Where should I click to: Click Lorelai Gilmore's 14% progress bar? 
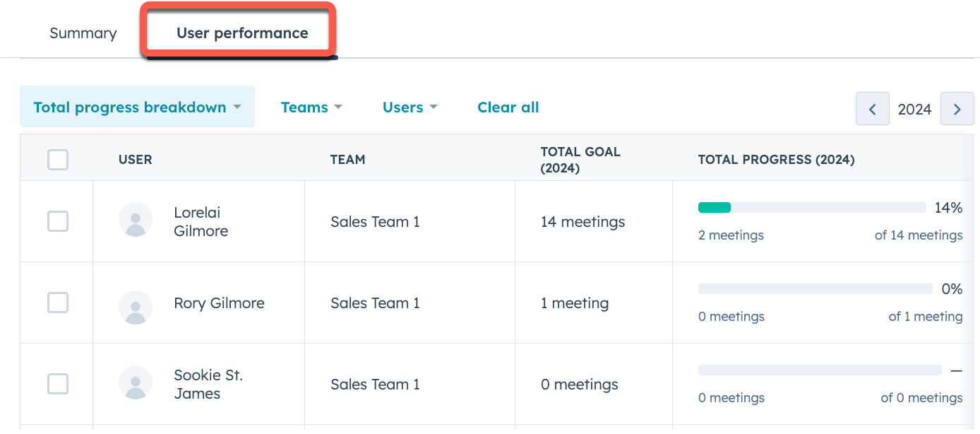pyautogui.click(x=812, y=207)
